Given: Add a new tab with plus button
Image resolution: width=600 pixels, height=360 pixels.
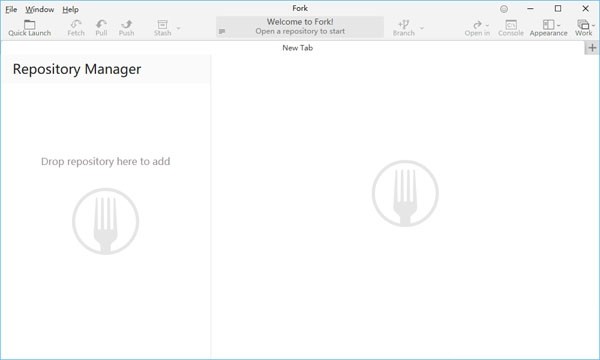Looking at the screenshot, I should (592, 48).
